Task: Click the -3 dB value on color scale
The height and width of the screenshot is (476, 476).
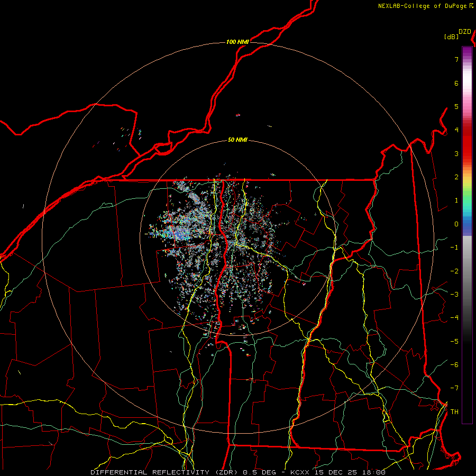Action: pos(454,295)
